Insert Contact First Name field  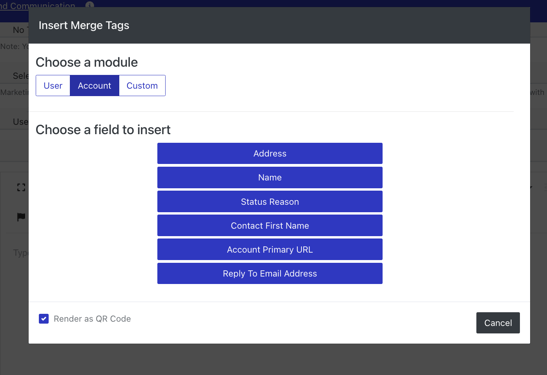click(x=270, y=226)
